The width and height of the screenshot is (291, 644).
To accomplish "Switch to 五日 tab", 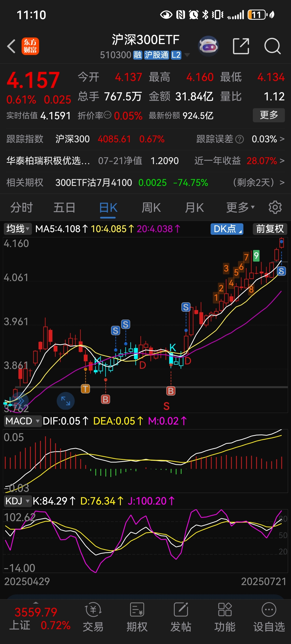I will coord(64,207).
